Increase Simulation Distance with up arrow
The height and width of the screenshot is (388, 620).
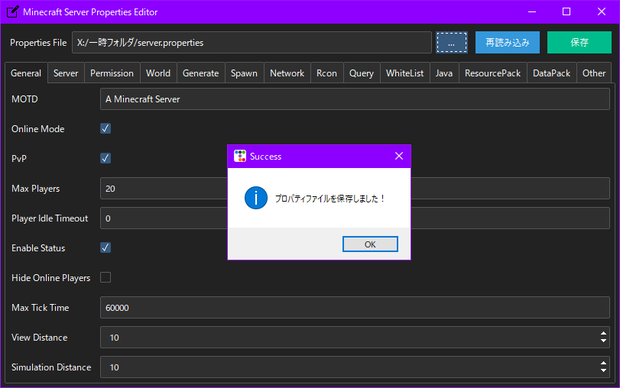click(x=603, y=363)
